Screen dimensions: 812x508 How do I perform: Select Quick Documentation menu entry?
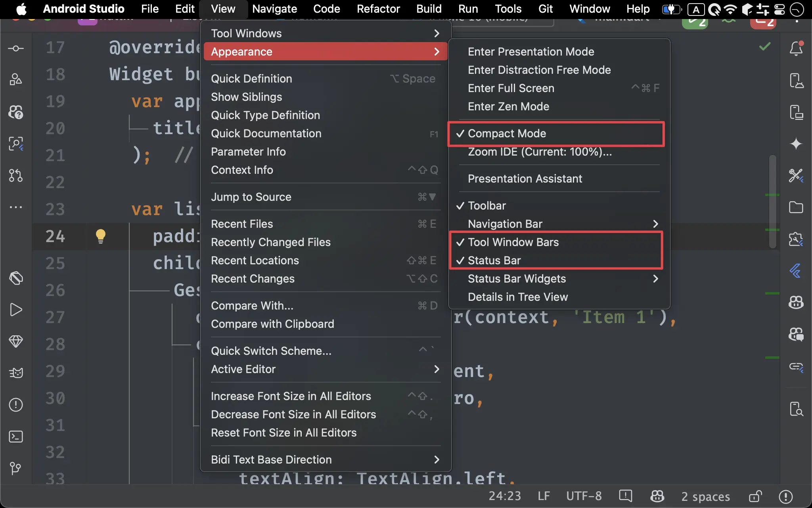(x=326, y=133)
